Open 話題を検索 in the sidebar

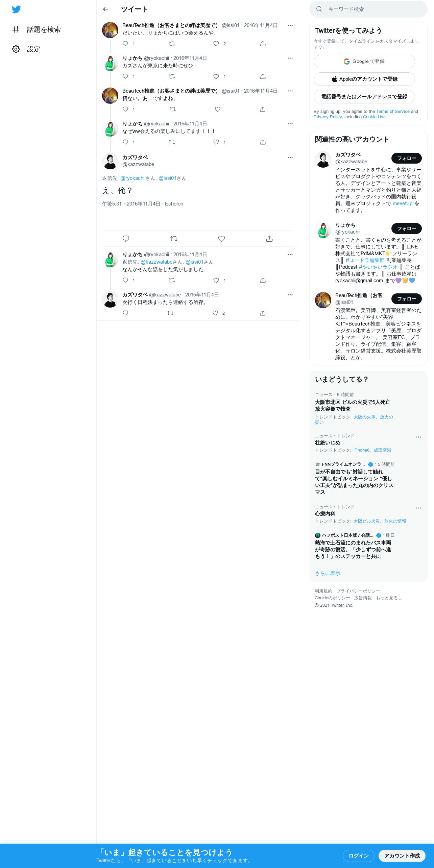click(37, 29)
